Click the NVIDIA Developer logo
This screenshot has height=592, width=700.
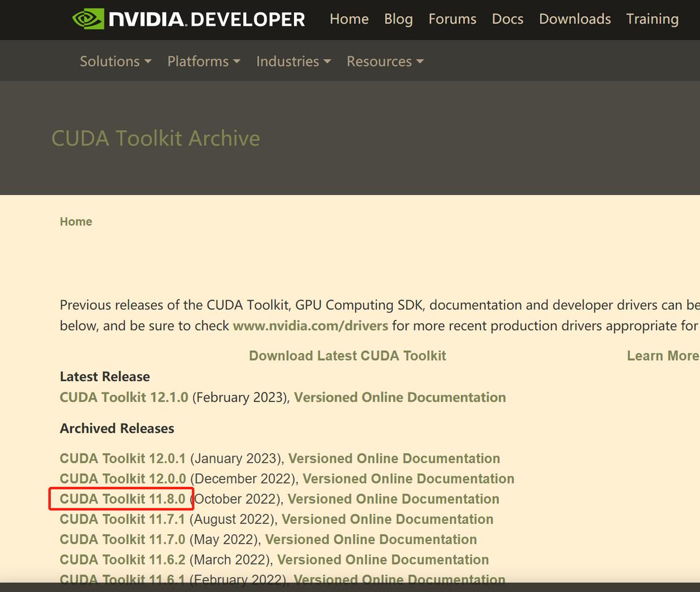tap(188, 19)
